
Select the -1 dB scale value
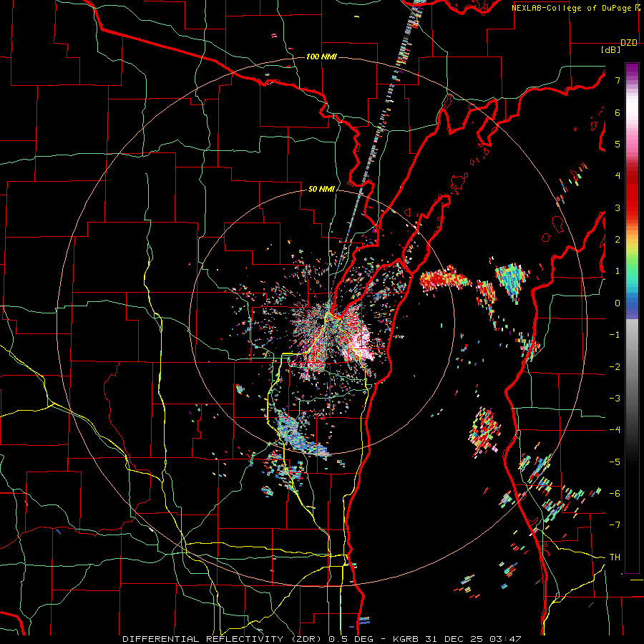(x=615, y=335)
